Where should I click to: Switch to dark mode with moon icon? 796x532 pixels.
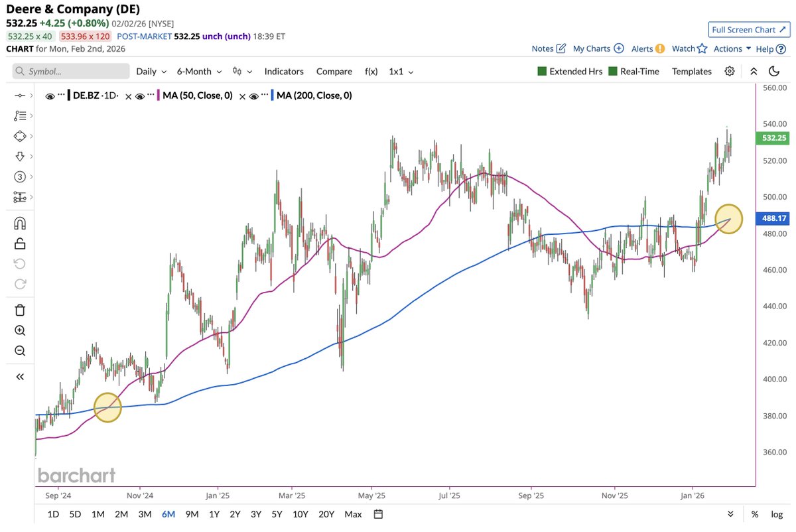point(773,72)
